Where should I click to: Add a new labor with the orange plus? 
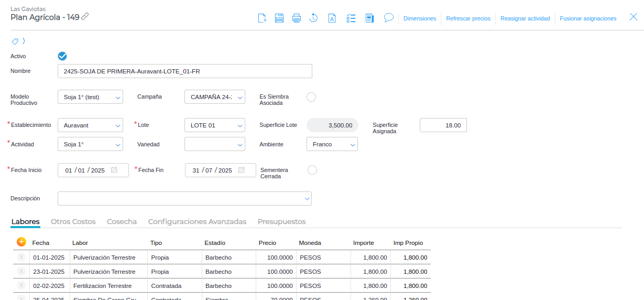pos(21,242)
